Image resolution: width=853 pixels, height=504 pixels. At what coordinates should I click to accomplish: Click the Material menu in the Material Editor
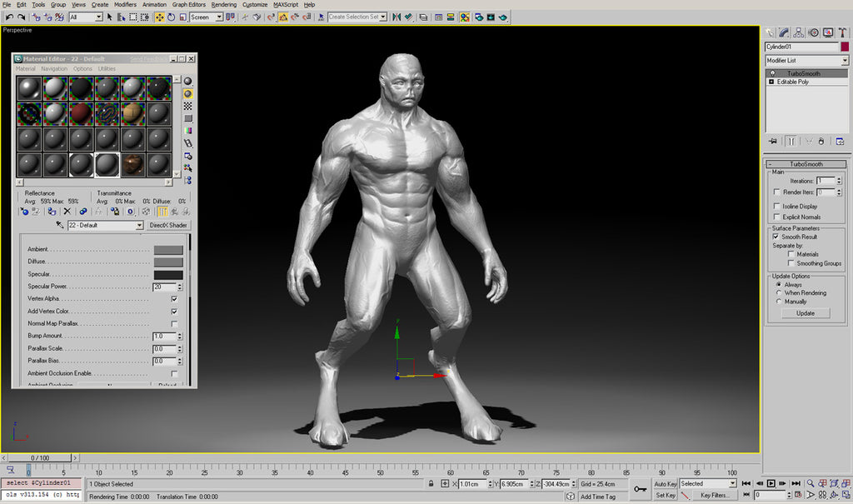point(25,68)
